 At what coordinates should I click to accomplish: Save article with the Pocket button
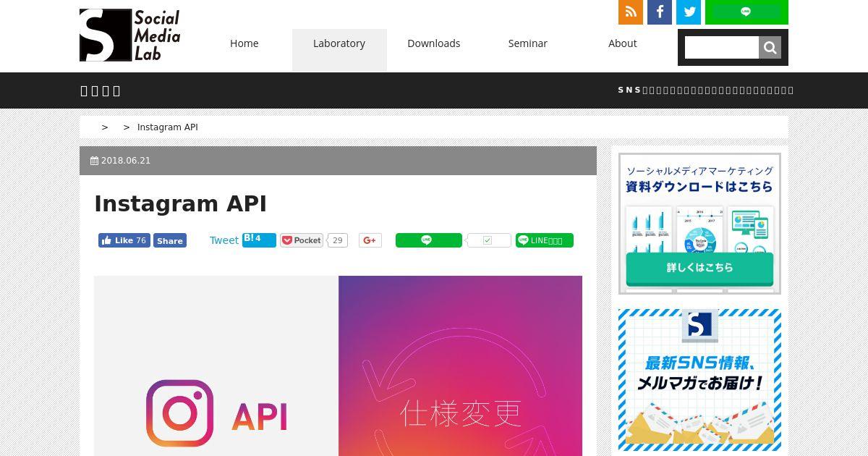click(302, 240)
